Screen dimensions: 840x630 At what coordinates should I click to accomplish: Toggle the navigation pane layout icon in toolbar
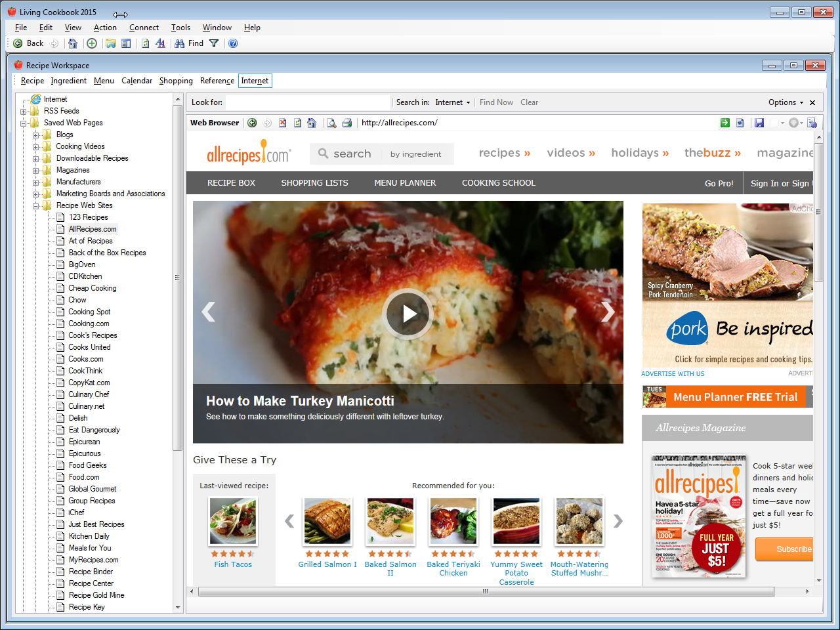tap(126, 43)
